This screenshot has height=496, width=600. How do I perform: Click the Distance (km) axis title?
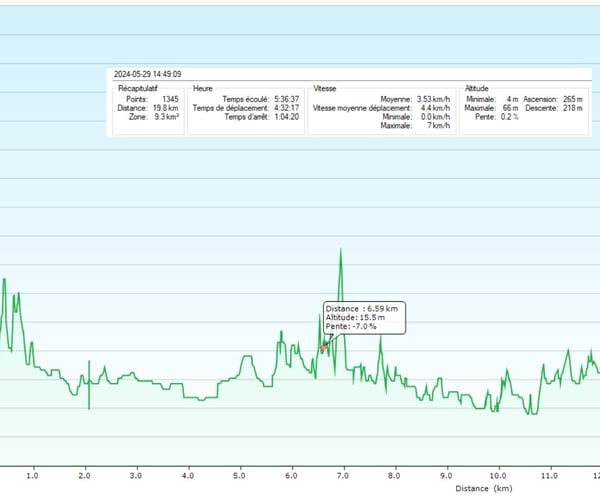(484, 488)
